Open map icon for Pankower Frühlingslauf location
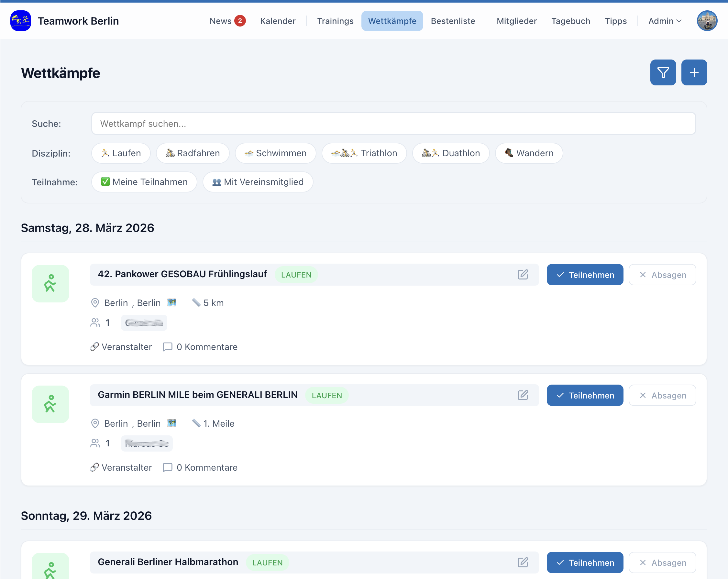Viewport: 728px width, 579px height. click(x=172, y=302)
